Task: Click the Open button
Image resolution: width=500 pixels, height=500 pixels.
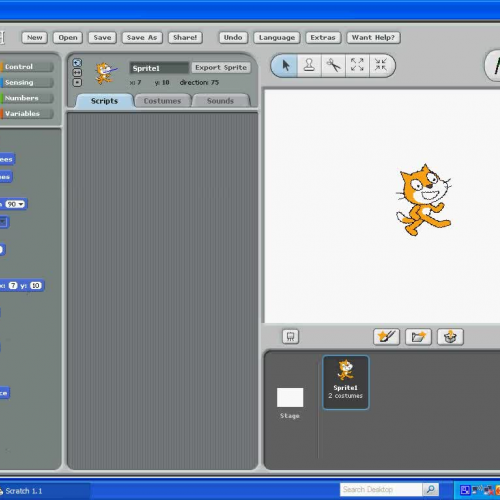Action: point(68,37)
